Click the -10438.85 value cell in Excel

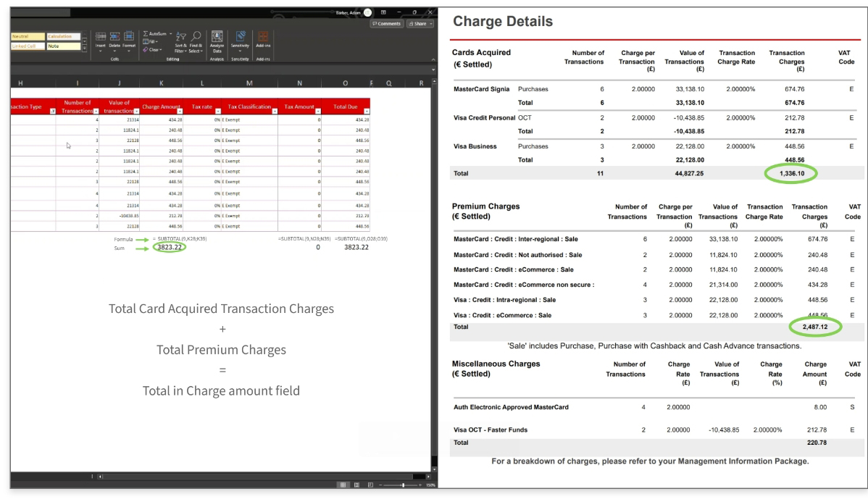128,216
